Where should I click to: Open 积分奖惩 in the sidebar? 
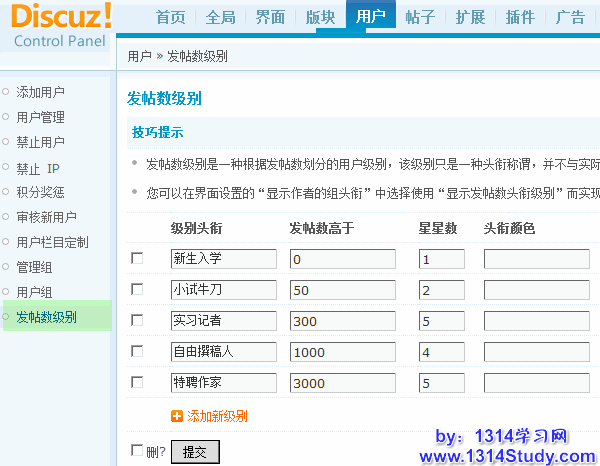(41, 192)
